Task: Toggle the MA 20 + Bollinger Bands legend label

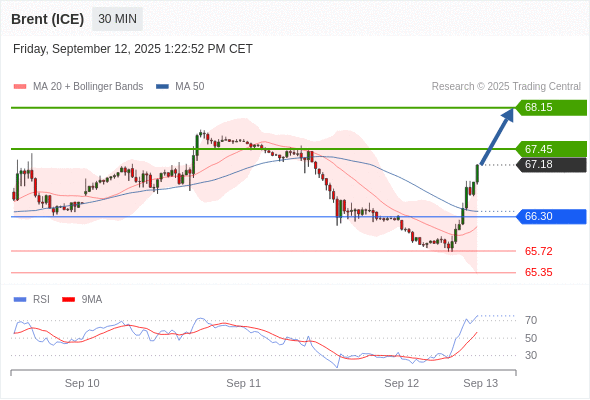Action: (88, 87)
